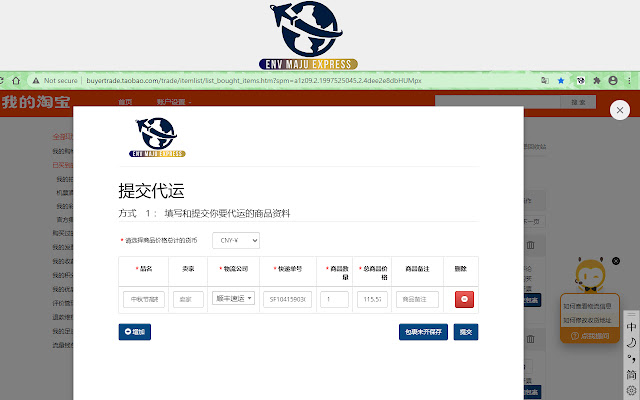The image size is (640, 400).
Task: Focus the 总商品价格 total price field
Action: [x=372, y=299]
